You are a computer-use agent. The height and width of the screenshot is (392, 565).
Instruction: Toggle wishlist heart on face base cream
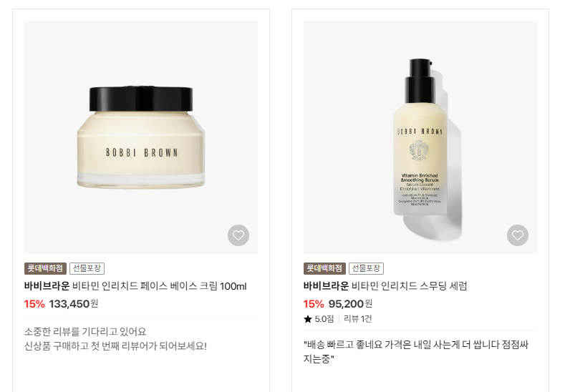[238, 235]
